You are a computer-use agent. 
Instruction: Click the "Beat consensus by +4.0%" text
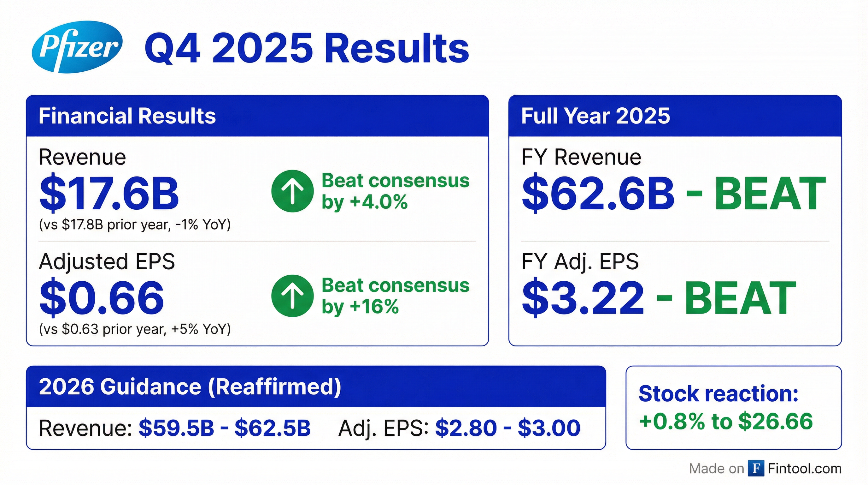tap(395, 191)
